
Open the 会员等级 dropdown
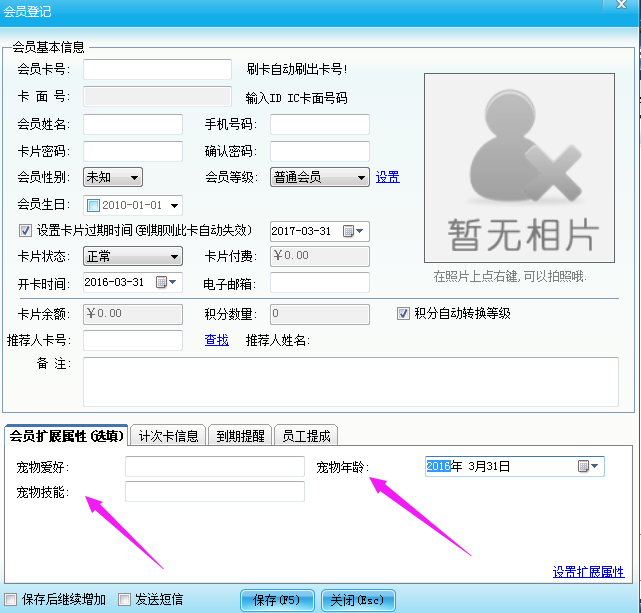point(320,177)
